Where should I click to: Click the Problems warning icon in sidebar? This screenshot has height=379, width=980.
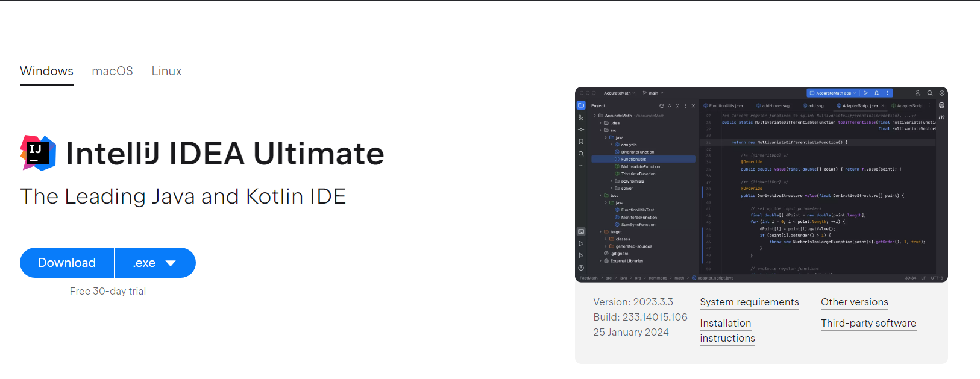pos(581,268)
